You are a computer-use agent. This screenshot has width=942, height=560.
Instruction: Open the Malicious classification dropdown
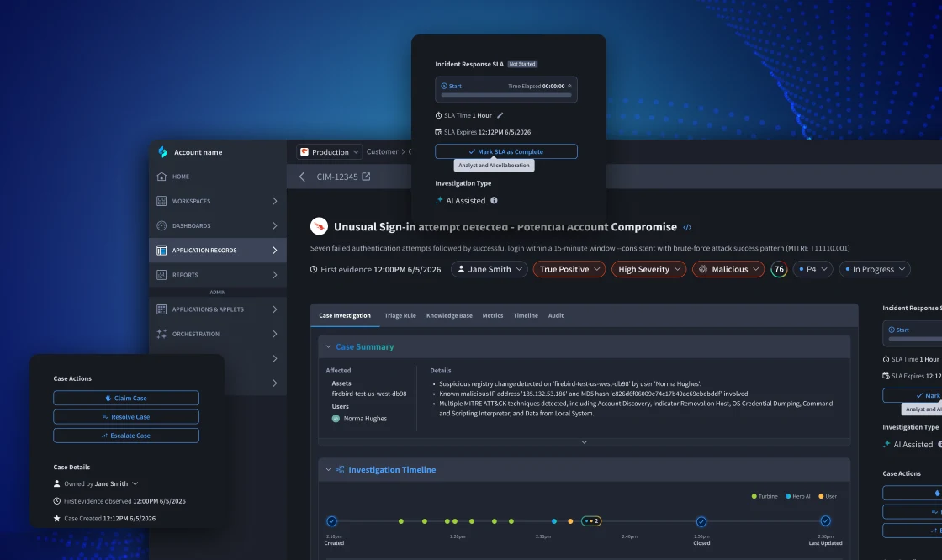pyautogui.click(x=728, y=269)
